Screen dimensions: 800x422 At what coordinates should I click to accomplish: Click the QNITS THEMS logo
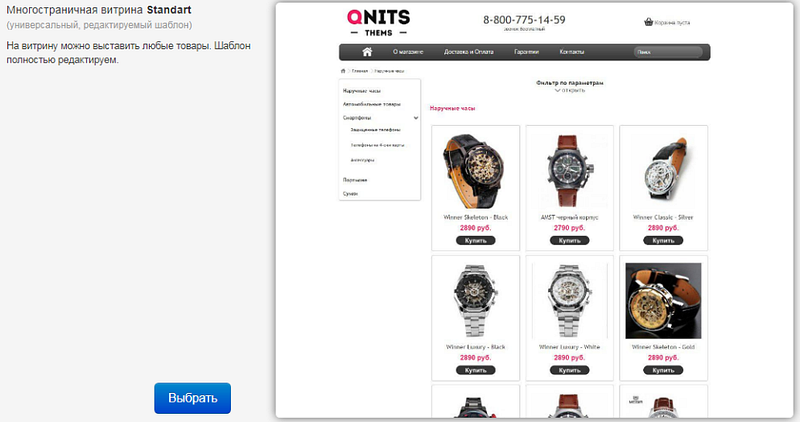point(379,23)
